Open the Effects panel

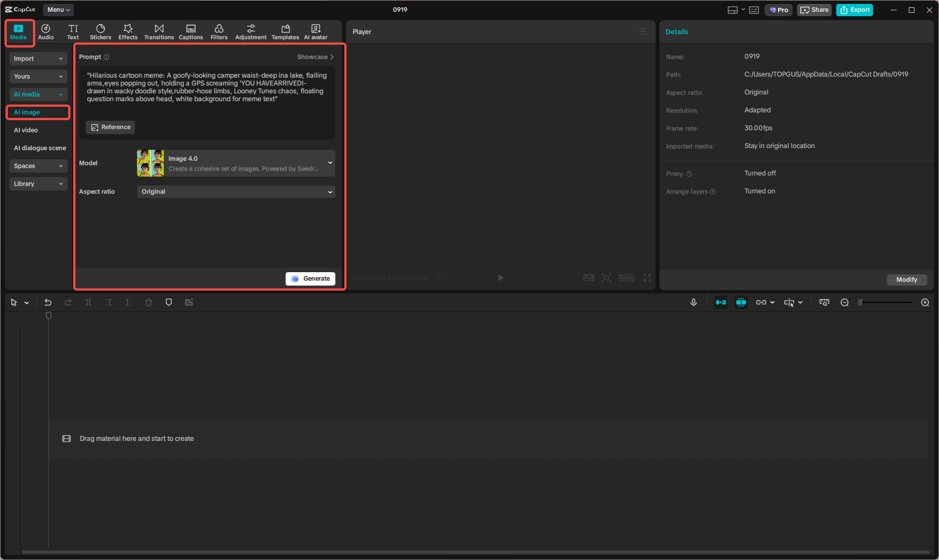(128, 31)
